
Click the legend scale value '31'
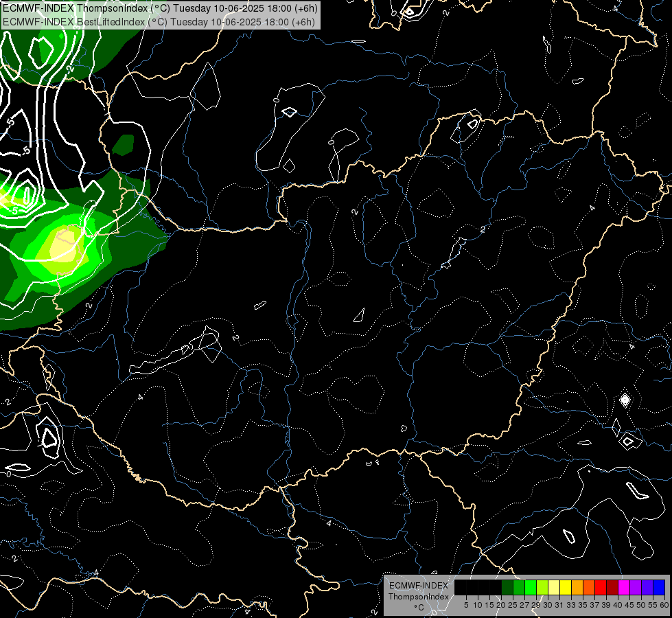[559, 605]
